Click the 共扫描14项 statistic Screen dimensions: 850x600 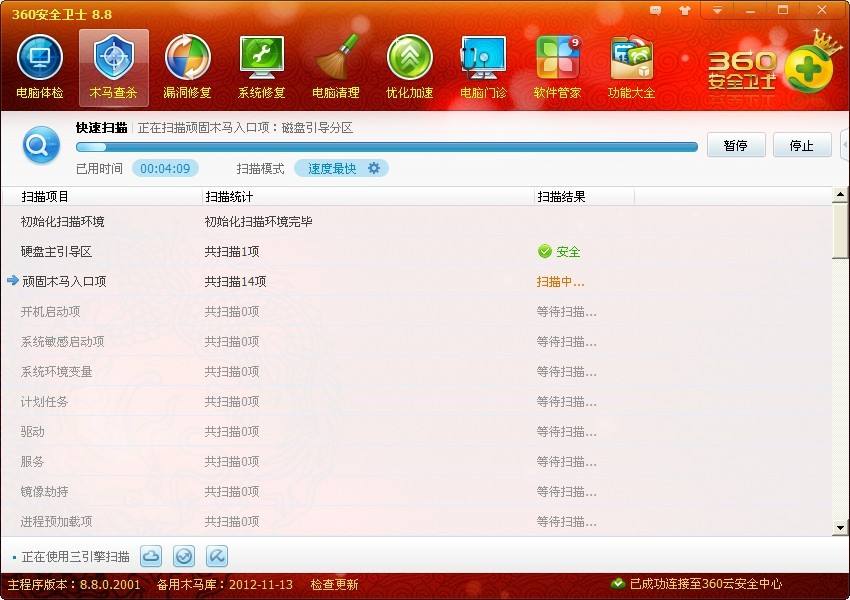[235, 281]
